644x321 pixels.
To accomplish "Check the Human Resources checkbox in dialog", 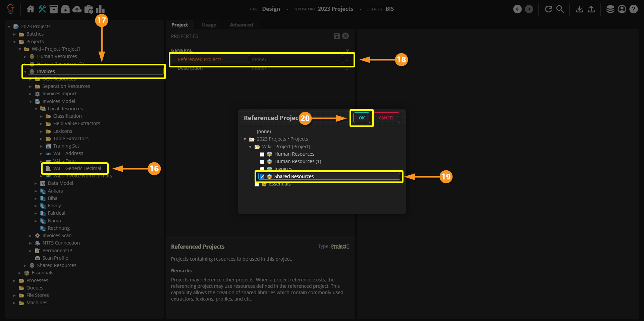I will coord(262,154).
